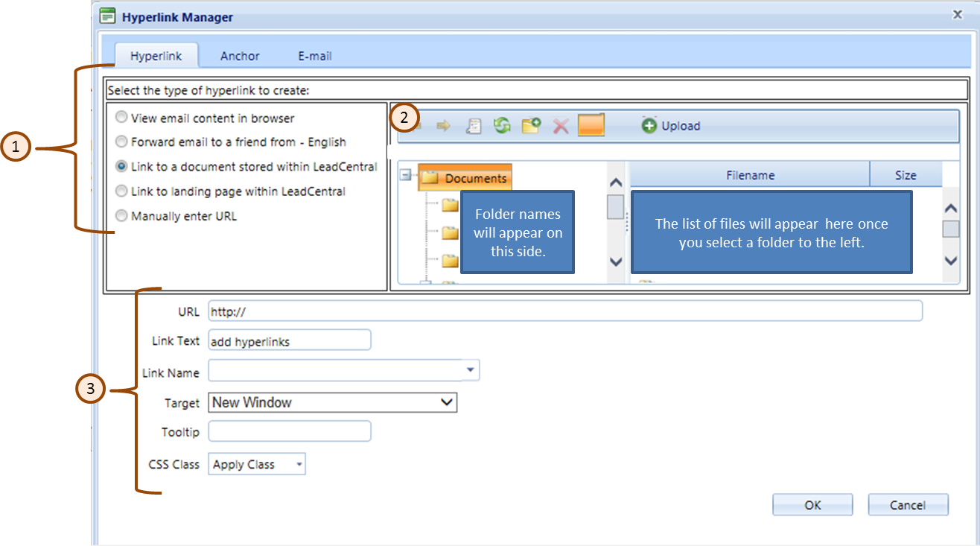Screen dimensions: 980x546
Task: Sort by Size column header
Action: 906,175
